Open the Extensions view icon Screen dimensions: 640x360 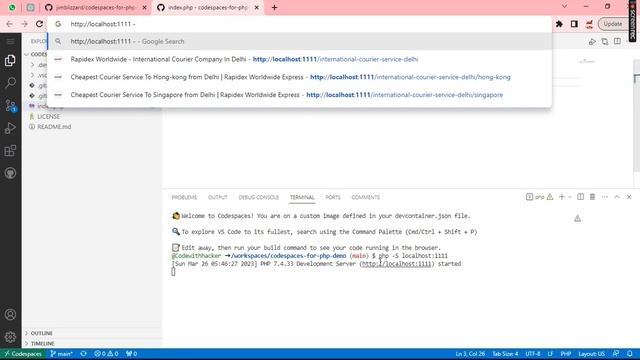click(x=10, y=151)
